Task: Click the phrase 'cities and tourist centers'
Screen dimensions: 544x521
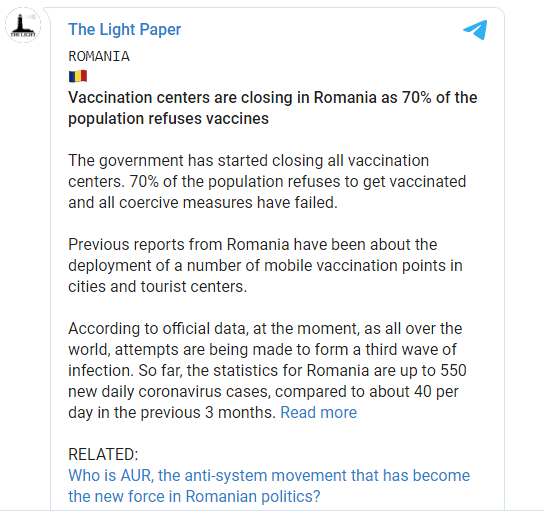Action: (158, 287)
